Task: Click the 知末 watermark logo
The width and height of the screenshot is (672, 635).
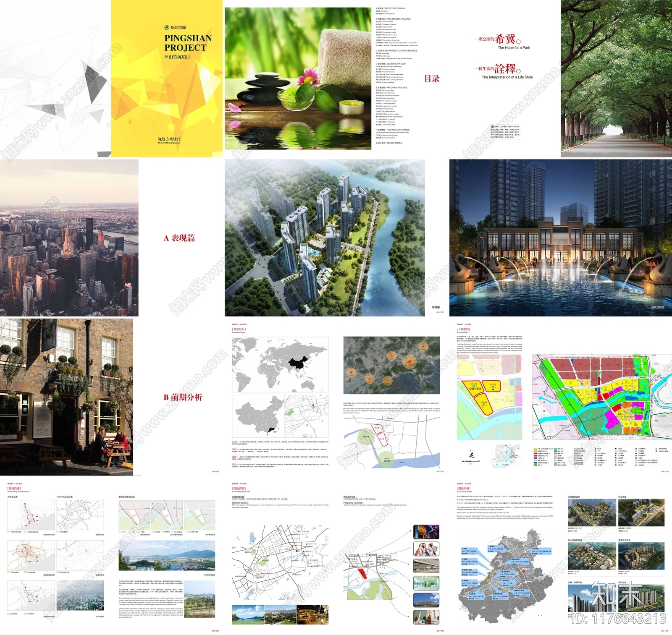Action: tap(617, 593)
